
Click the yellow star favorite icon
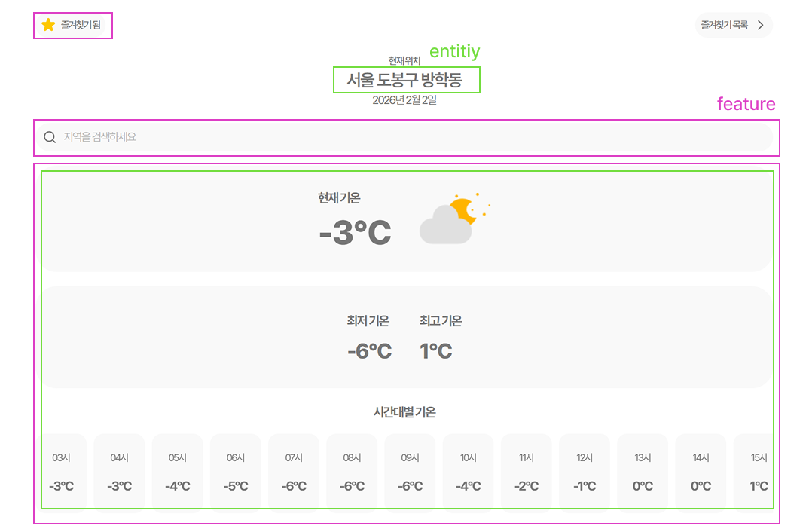[x=47, y=25]
